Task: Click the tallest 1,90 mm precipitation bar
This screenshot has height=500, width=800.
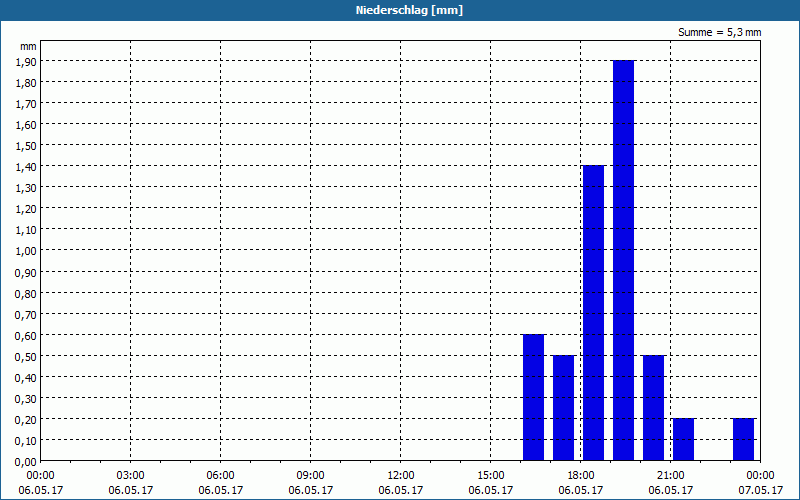Action: (x=623, y=260)
